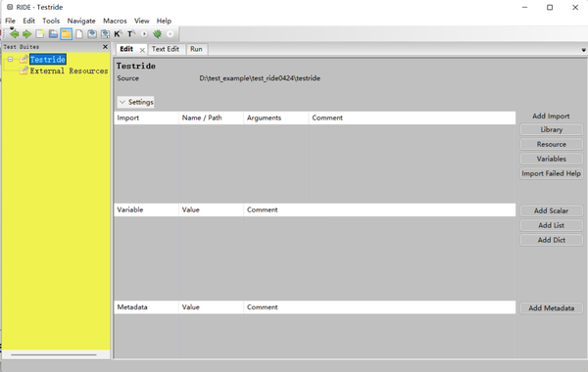
Task: Click the Library import button
Action: pos(551,129)
